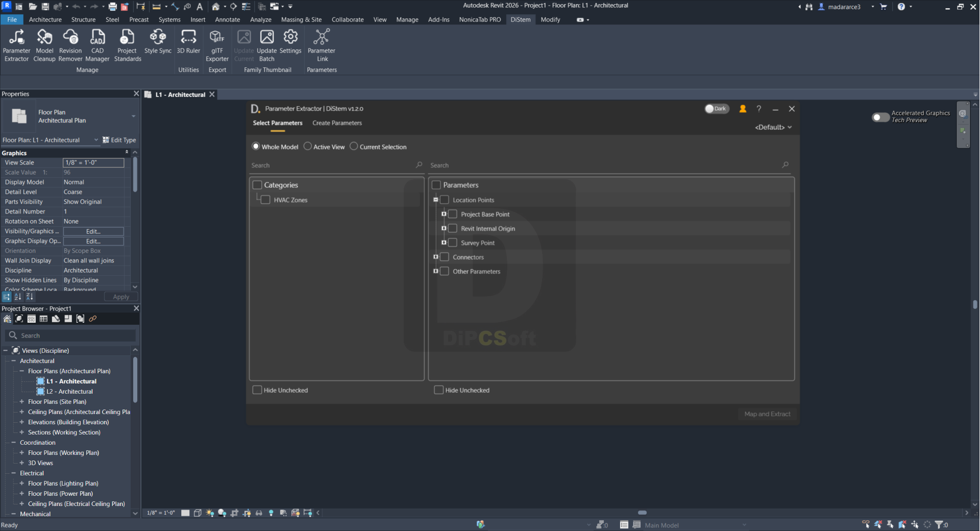This screenshot has width=980, height=531.
Task: Enable Hide Unchecked under Parameters list
Action: coord(438,390)
